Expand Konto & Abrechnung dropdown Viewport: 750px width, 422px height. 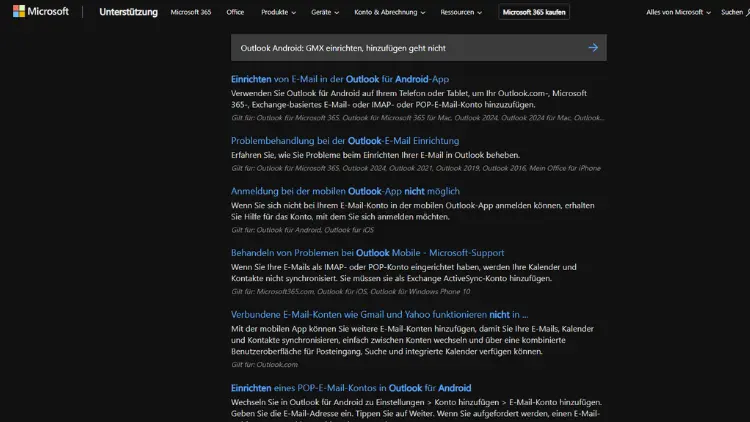tap(389, 12)
